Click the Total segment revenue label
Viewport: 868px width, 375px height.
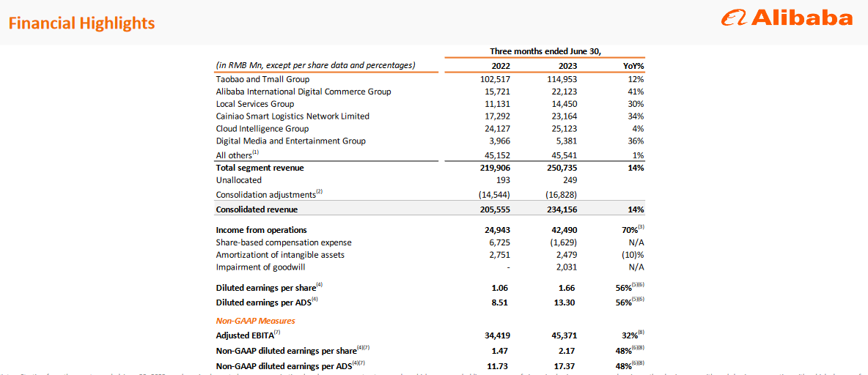click(x=260, y=168)
